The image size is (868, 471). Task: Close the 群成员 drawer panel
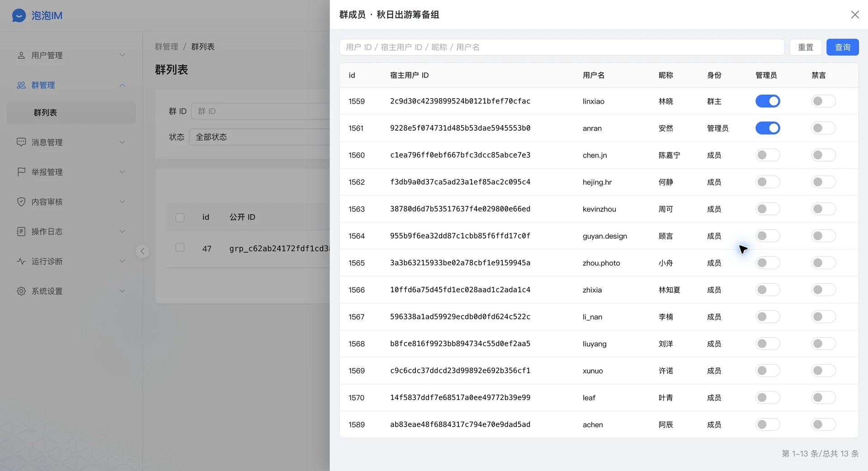(x=855, y=15)
